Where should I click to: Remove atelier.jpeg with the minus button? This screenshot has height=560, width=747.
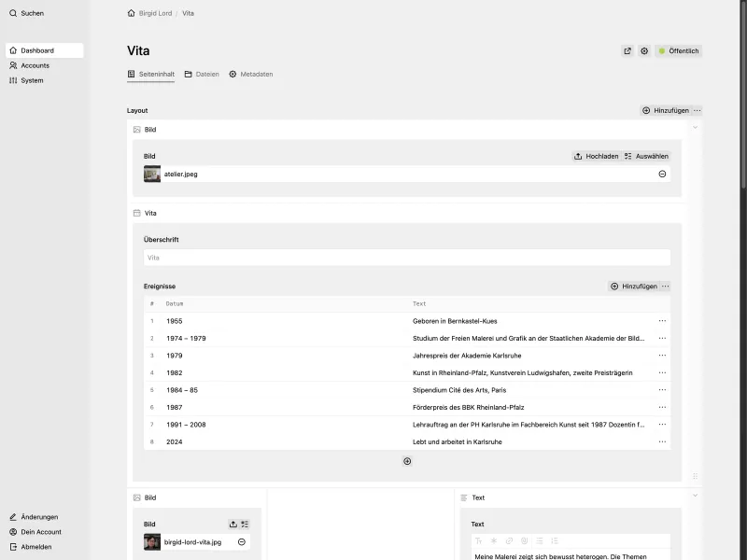coord(662,173)
